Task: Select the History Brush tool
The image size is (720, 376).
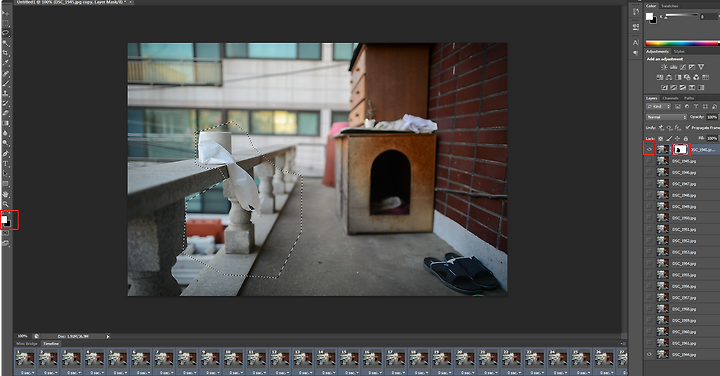Action: click(6, 103)
